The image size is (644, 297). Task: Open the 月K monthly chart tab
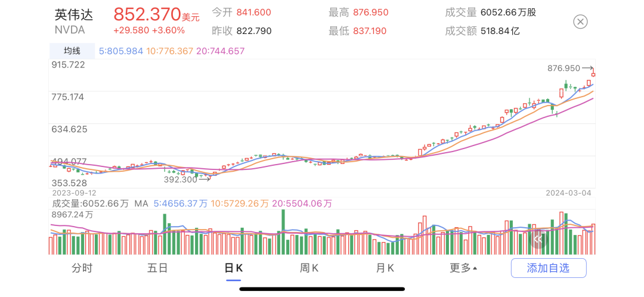pyautogui.click(x=385, y=268)
